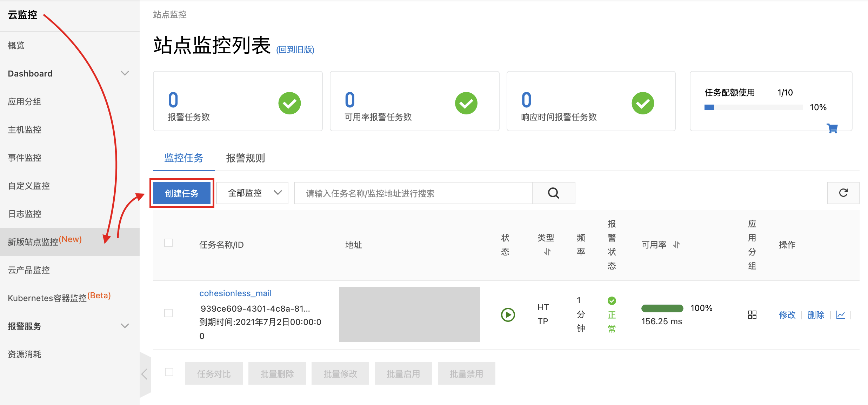Collapse sidebar with left arrow handle

tap(144, 374)
